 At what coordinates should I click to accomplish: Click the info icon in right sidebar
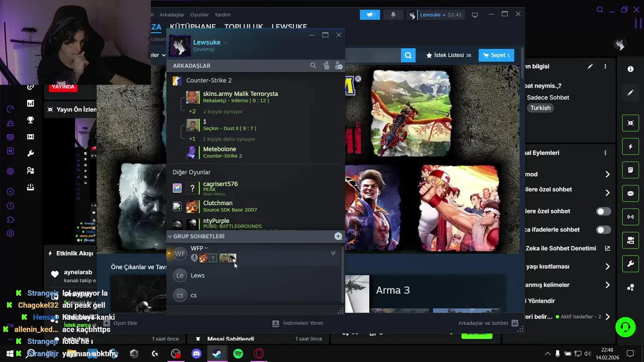click(x=630, y=69)
